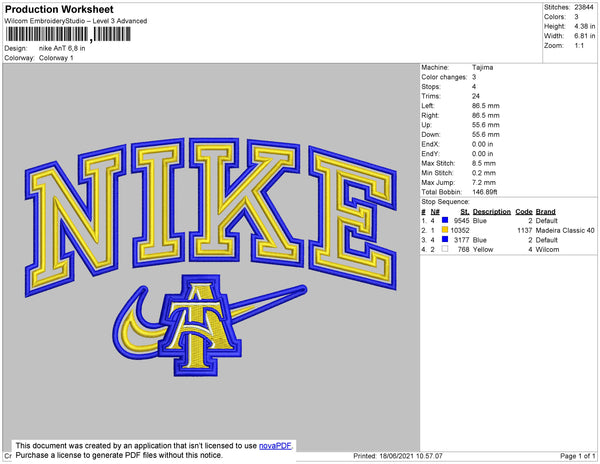
Task: Select the Stops value 4
Action: (474, 86)
